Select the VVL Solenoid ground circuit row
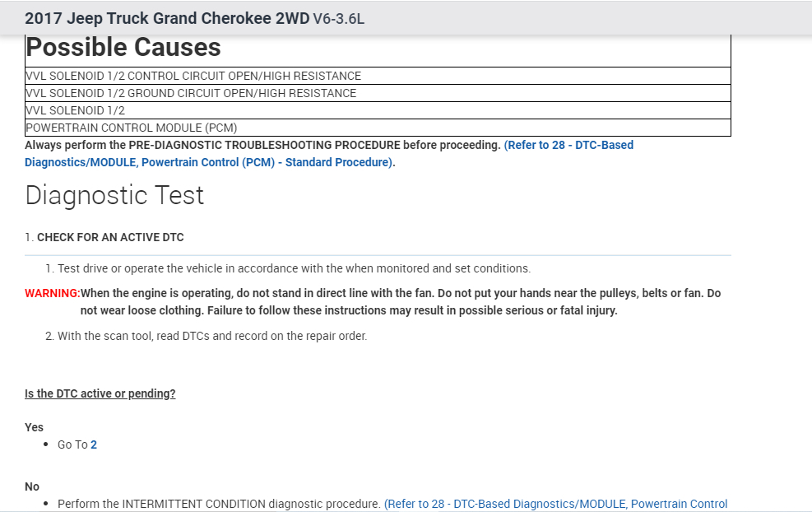 coord(191,93)
